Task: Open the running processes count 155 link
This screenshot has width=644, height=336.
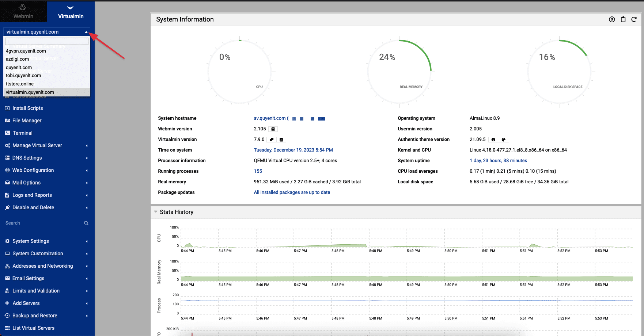Action: coord(258,171)
